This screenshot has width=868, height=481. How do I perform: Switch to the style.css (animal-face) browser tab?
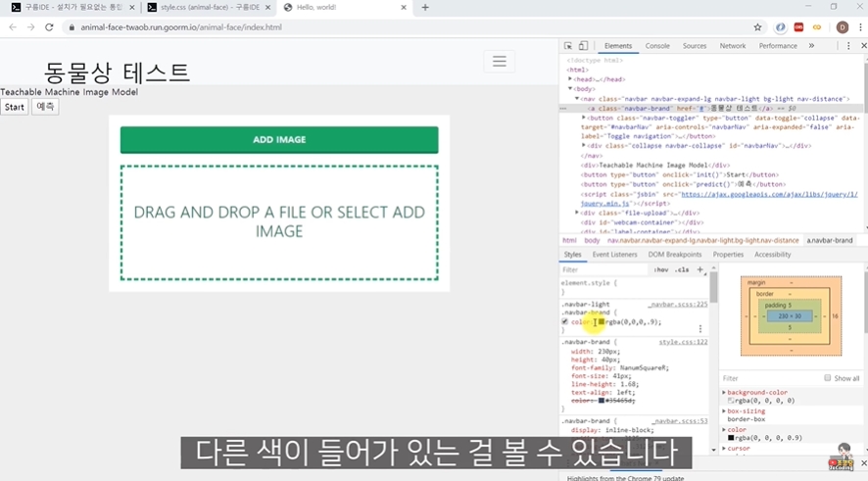point(210,7)
